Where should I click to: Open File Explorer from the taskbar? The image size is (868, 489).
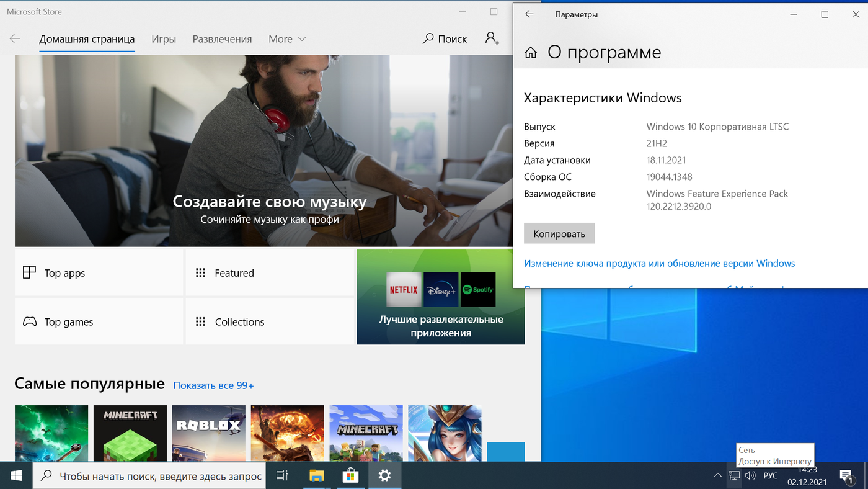pos(317,475)
